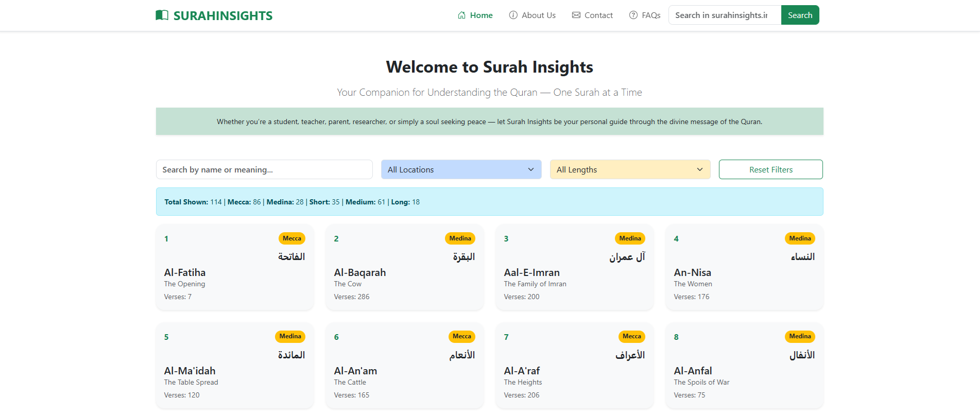Click the chevron arrow on All Lengths
The image size is (980, 415).
pos(700,169)
